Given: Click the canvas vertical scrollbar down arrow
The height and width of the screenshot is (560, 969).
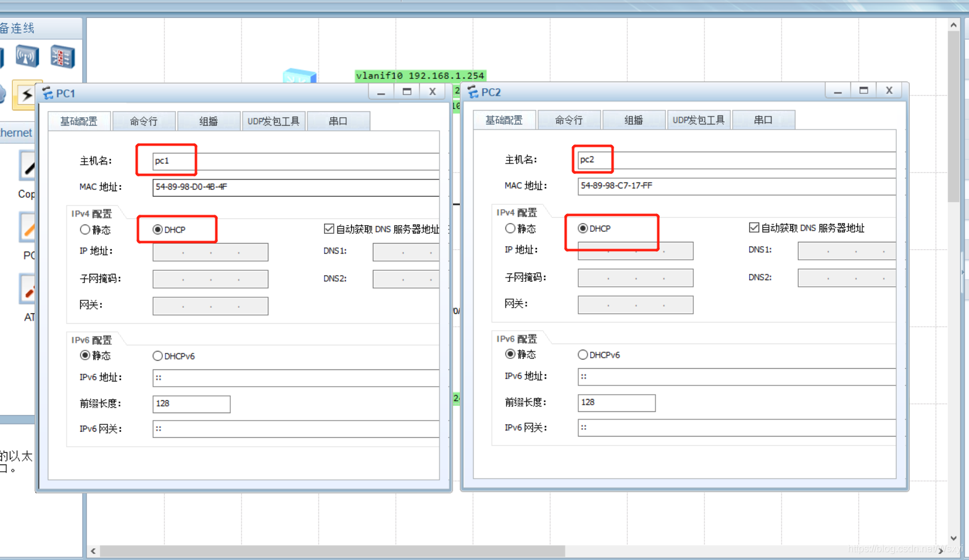Looking at the screenshot, I should (x=954, y=538).
